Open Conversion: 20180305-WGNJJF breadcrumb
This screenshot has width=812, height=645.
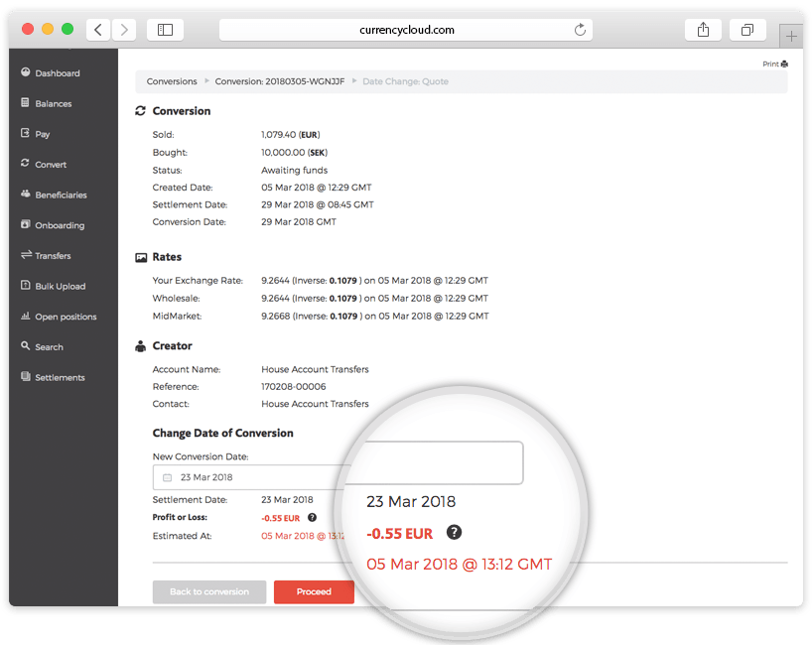tap(280, 81)
